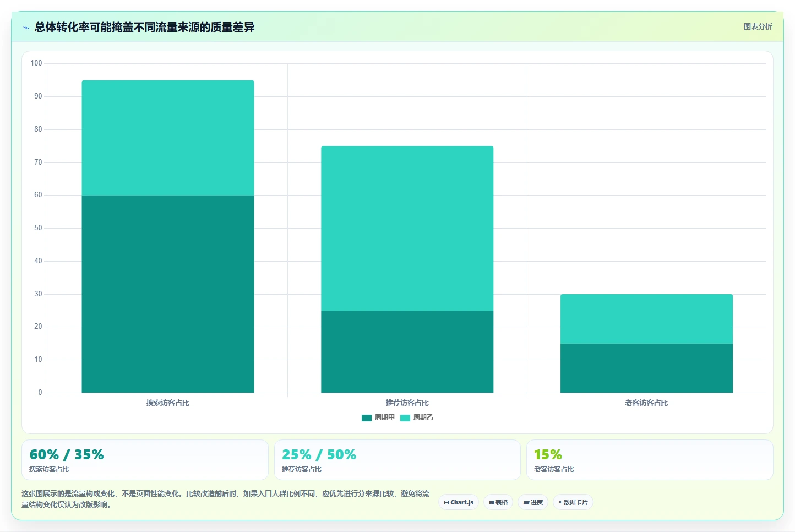
Task: Click the y-axis value 0
Action: click(40, 393)
